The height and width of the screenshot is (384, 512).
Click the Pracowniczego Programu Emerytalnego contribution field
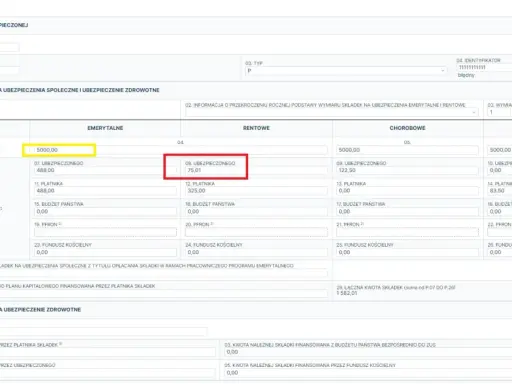164,273
